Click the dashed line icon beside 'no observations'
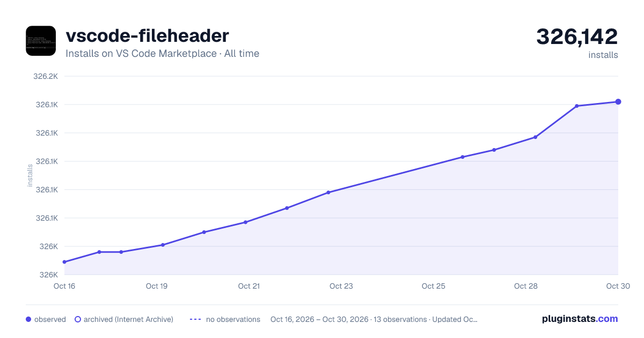 195,319
